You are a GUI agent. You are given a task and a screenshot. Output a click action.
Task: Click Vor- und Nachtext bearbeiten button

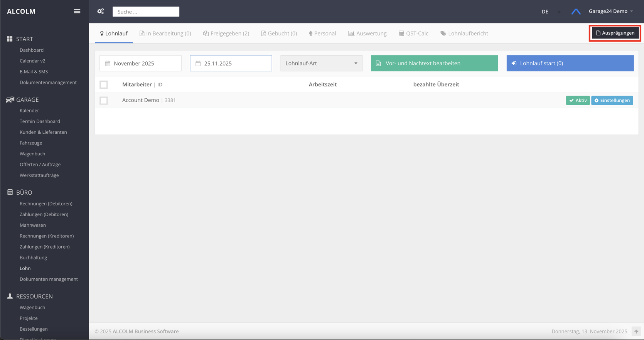tap(434, 63)
